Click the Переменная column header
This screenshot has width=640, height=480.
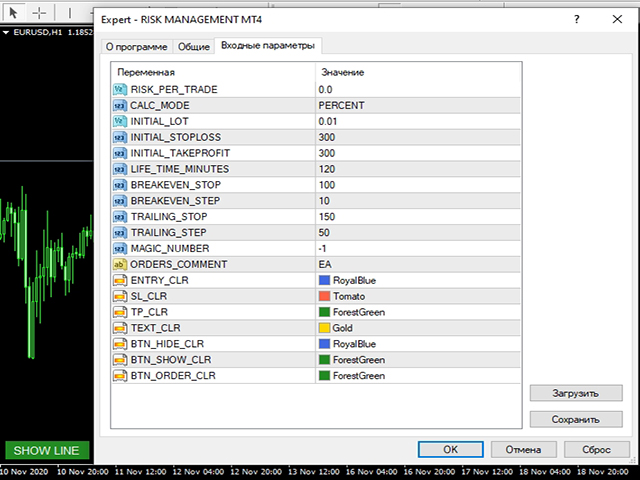pos(213,72)
